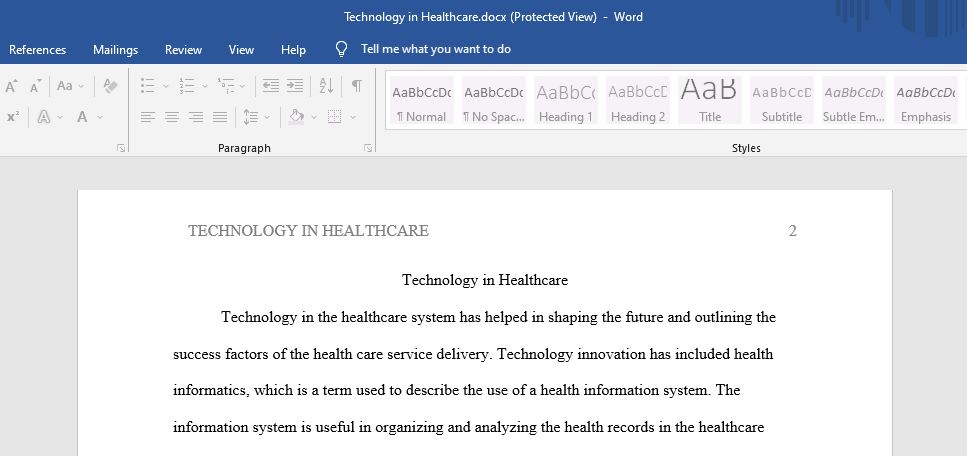The width and height of the screenshot is (967, 456).
Task: Click Tell me what you want to do
Action: pos(436,49)
